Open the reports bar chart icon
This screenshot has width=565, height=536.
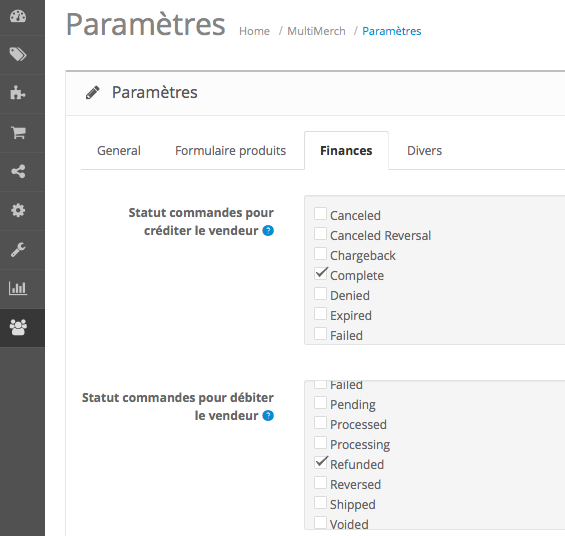pyautogui.click(x=18, y=288)
